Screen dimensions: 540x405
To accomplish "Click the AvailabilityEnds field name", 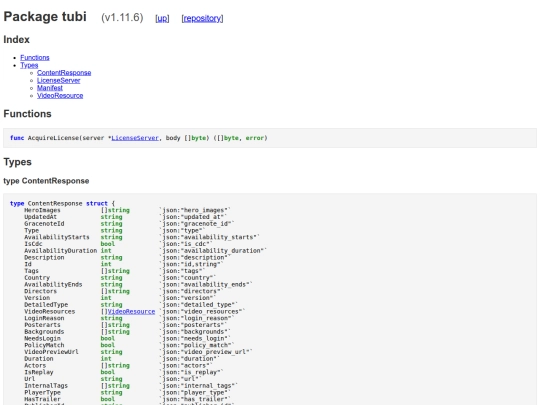I will tap(53, 284).
